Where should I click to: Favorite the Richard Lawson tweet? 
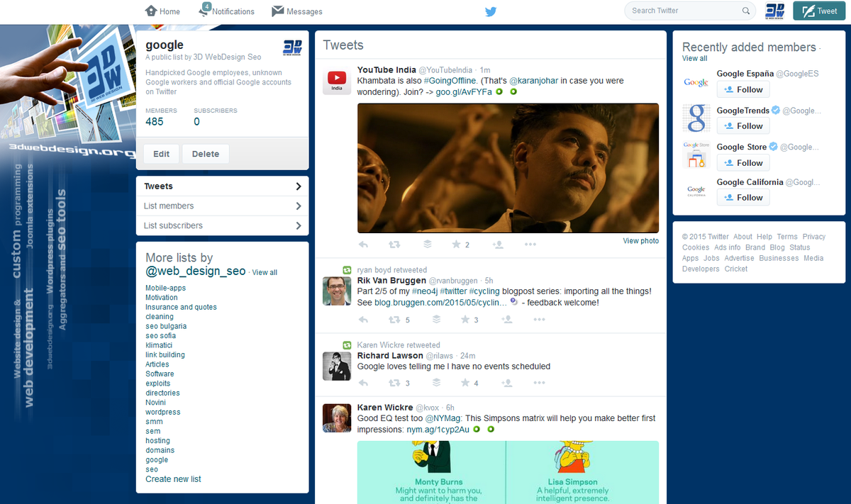pos(466,383)
